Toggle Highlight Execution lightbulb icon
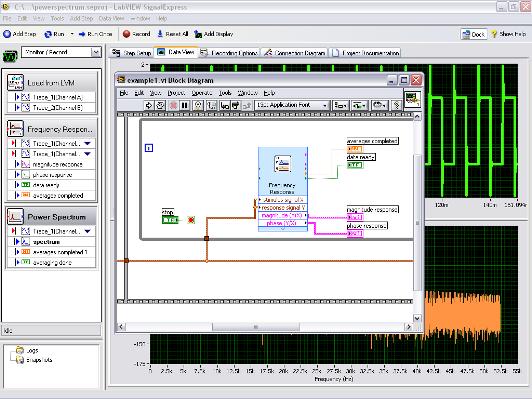 [x=198, y=105]
